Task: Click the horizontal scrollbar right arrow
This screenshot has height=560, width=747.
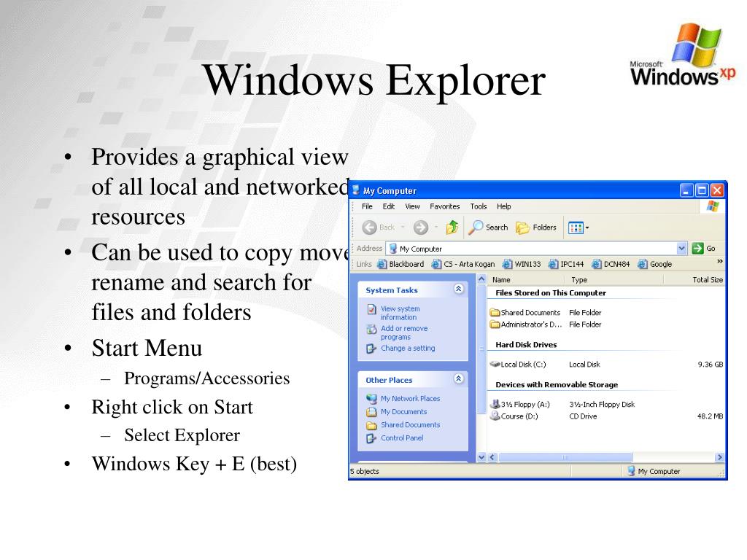Action: click(x=719, y=458)
